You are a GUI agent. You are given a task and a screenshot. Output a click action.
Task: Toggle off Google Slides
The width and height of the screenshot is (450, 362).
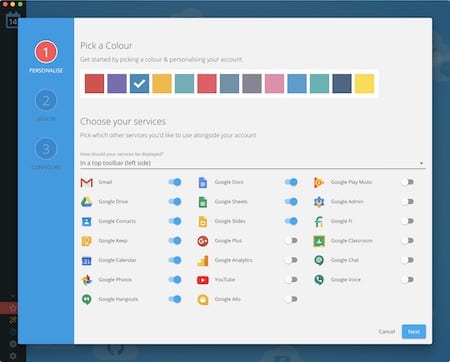tap(291, 221)
